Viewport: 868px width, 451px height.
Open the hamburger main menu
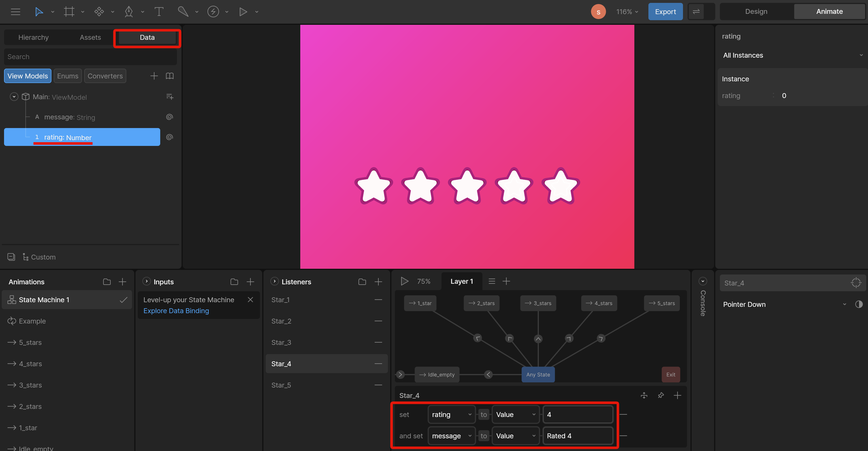tap(16, 12)
